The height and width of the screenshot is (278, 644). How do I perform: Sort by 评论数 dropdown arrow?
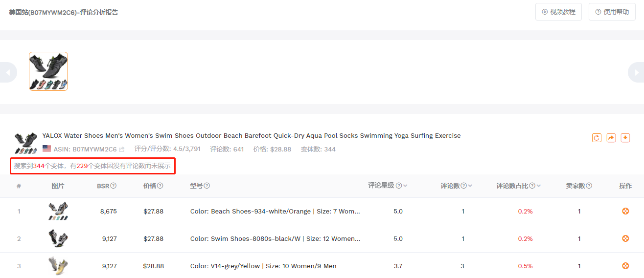point(470,186)
